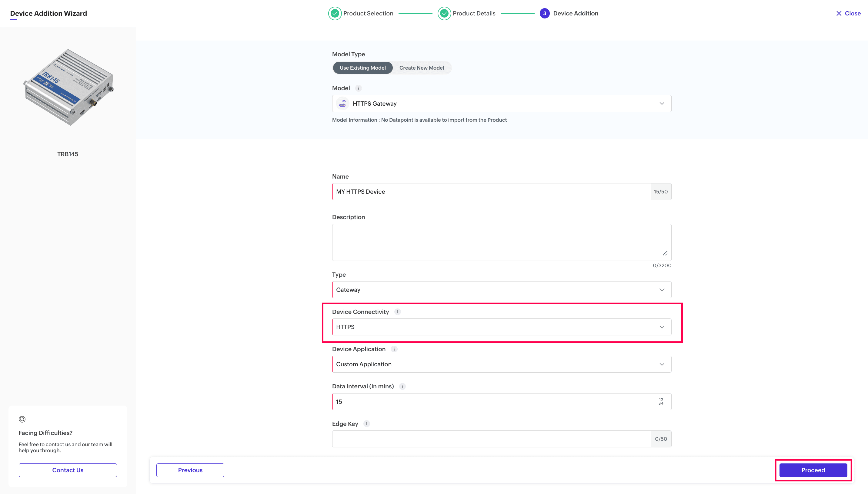
Task: Click the Data Interval number stepper icon
Action: point(660,402)
